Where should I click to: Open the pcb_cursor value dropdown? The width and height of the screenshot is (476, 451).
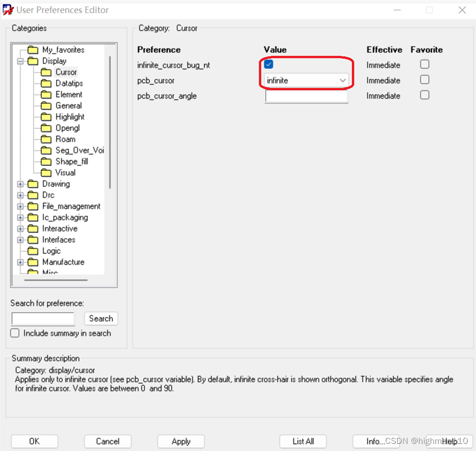coord(307,80)
